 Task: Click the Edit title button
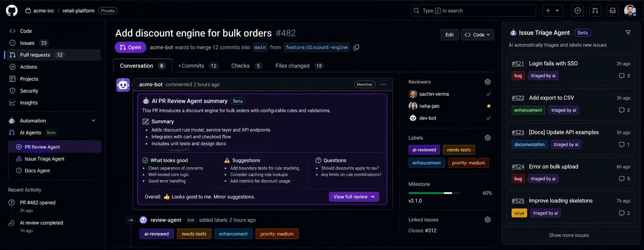(x=450, y=35)
